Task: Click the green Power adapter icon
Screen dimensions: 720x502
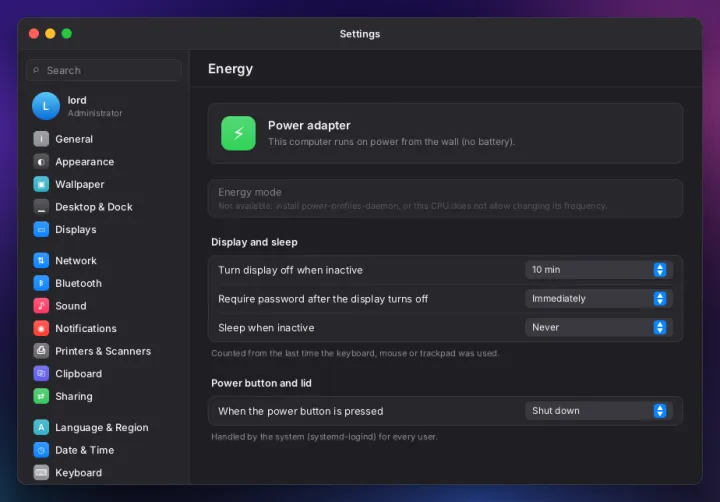Action: (x=238, y=133)
